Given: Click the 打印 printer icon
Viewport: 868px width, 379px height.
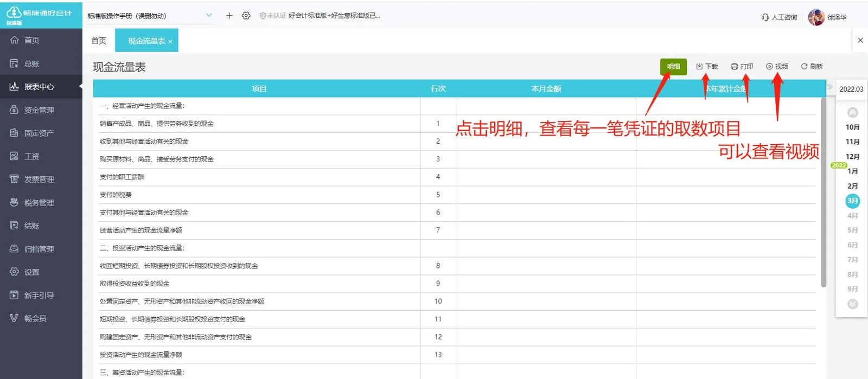Looking at the screenshot, I should [x=734, y=66].
